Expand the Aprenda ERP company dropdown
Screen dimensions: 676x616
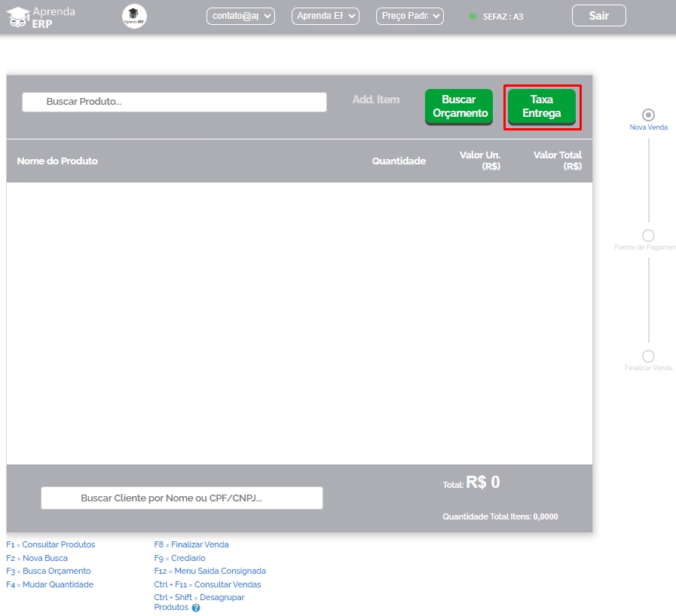(x=325, y=16)
